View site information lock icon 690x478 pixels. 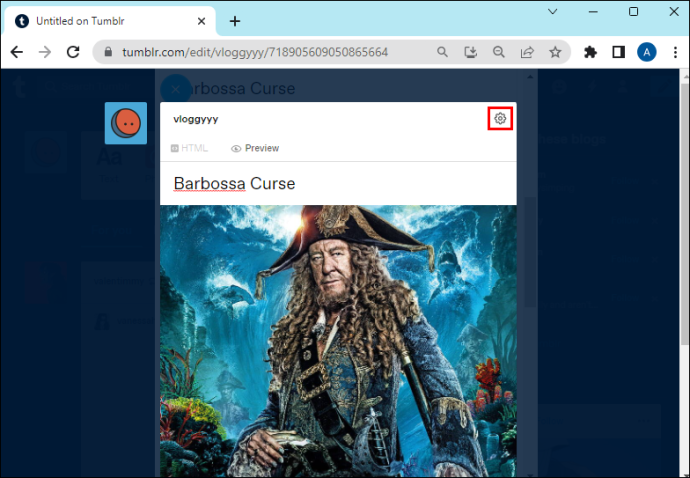108,52
